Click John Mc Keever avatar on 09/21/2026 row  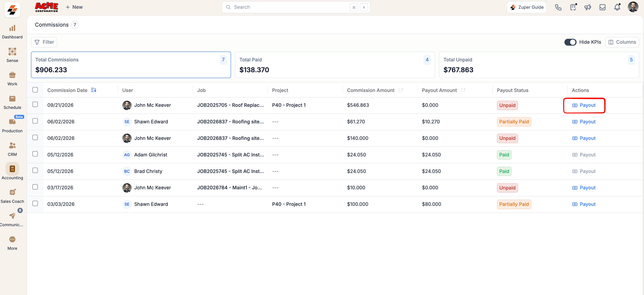click(127, 105)
